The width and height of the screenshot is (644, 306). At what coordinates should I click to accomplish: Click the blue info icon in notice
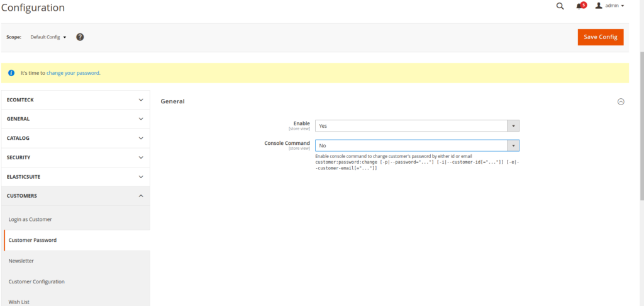[11, 73]
